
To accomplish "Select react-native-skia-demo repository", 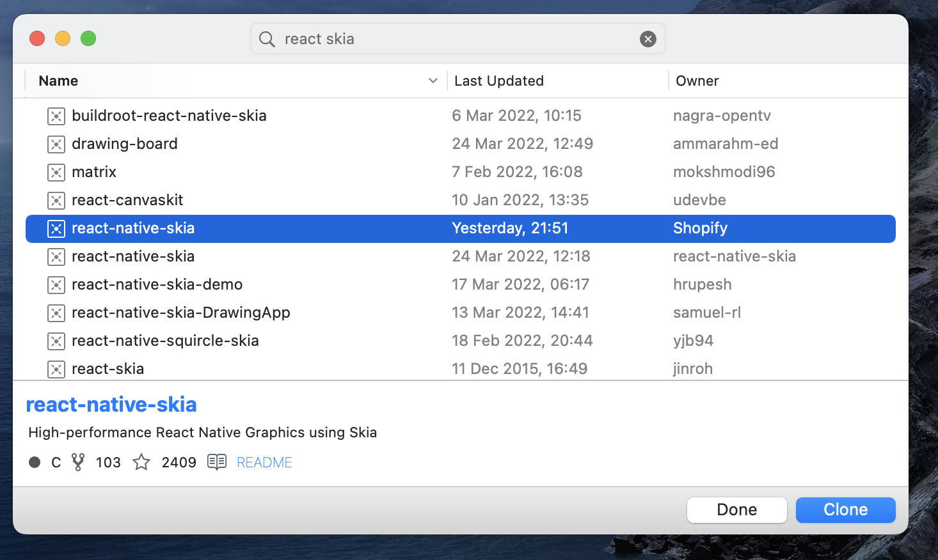I will 461,285.
